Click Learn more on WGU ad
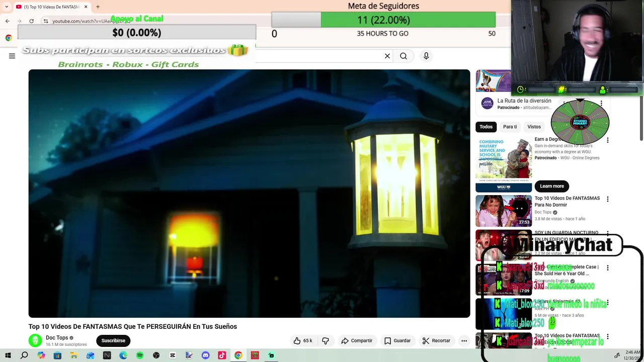This screenshot has height=362, width=644. click(552, 186)
